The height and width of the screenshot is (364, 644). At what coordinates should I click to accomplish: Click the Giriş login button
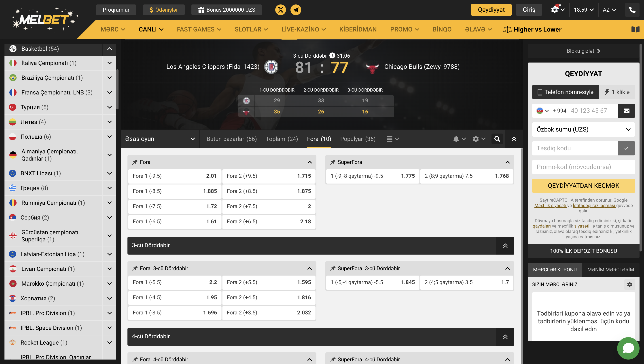click(x=529, y=10)
